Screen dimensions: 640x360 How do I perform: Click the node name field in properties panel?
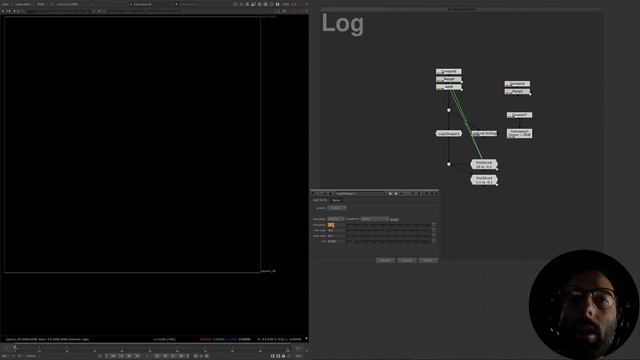pos(360,193)
